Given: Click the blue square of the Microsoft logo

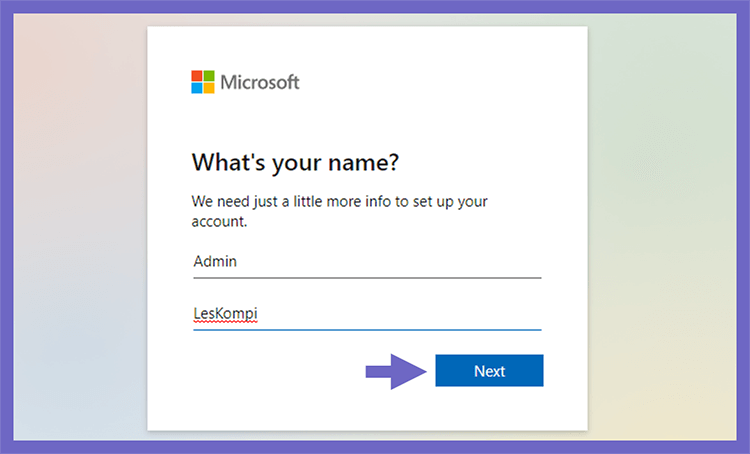Looking at the screenshot, I should pyautogui.click(x=197, y=88).
